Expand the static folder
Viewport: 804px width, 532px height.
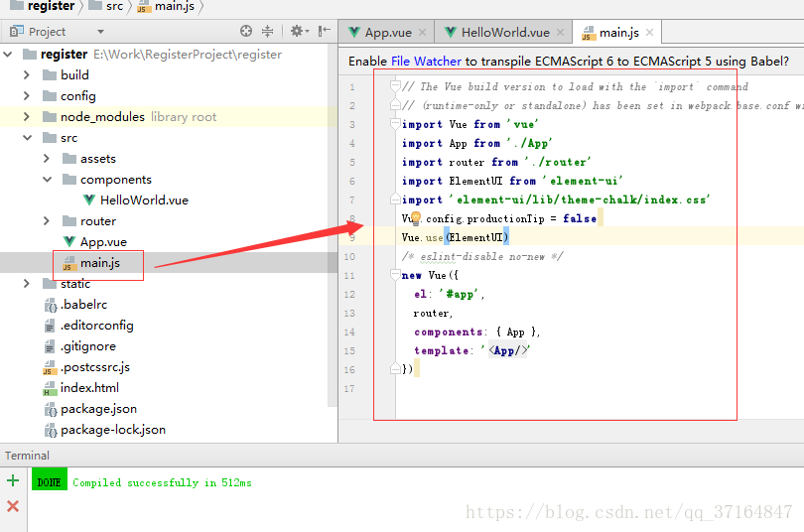tap(27, 284)
